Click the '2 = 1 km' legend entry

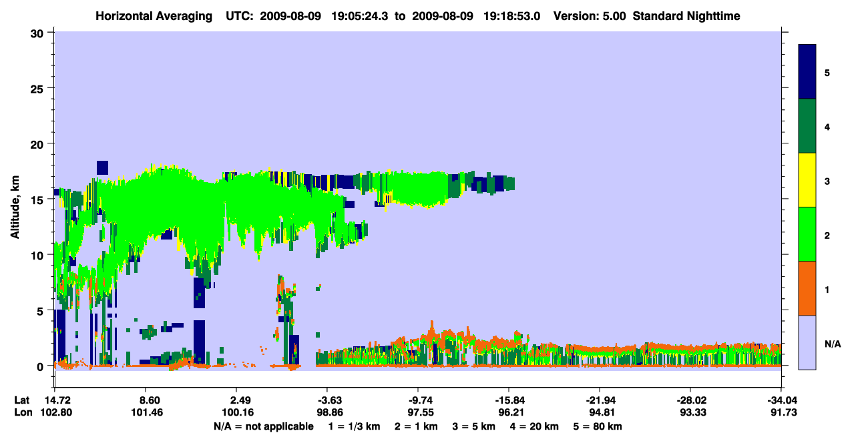point(416,426)
